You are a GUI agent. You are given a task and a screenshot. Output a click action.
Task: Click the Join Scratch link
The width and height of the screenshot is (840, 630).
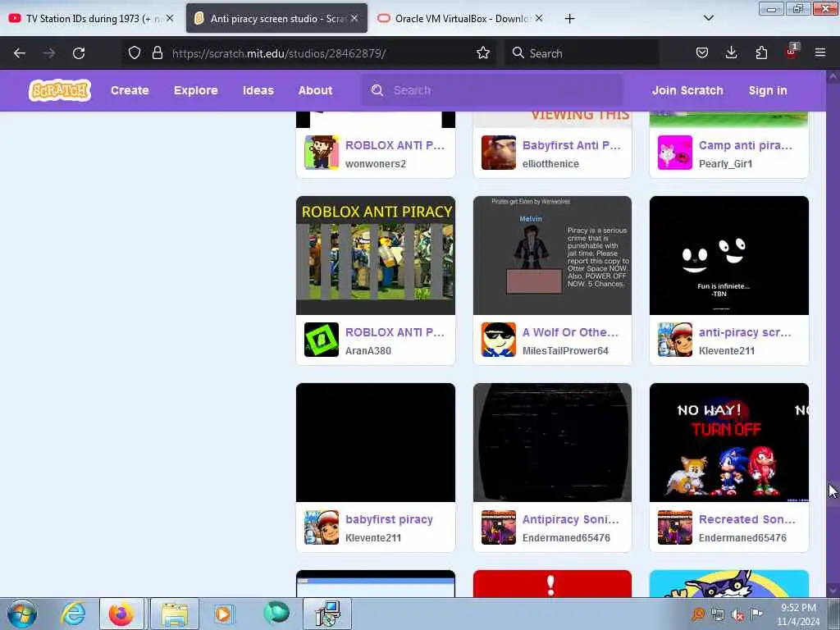click(x=687, y=90)
